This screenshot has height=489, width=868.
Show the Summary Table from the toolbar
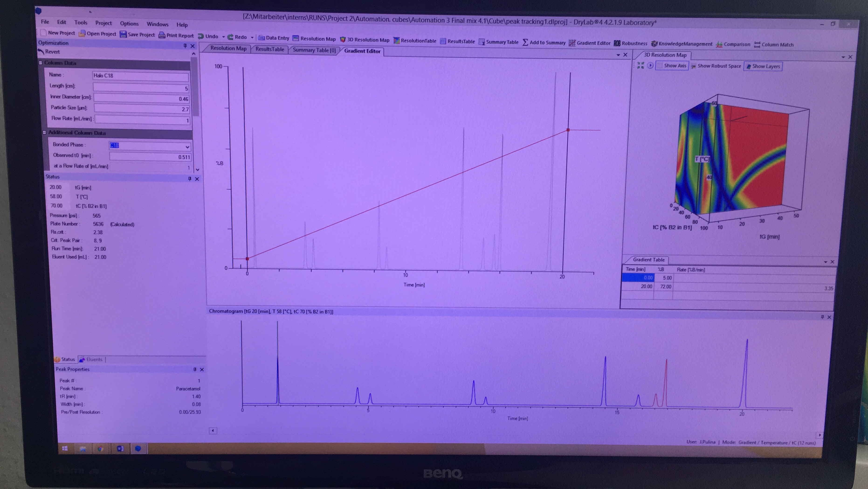coord(498,42)
